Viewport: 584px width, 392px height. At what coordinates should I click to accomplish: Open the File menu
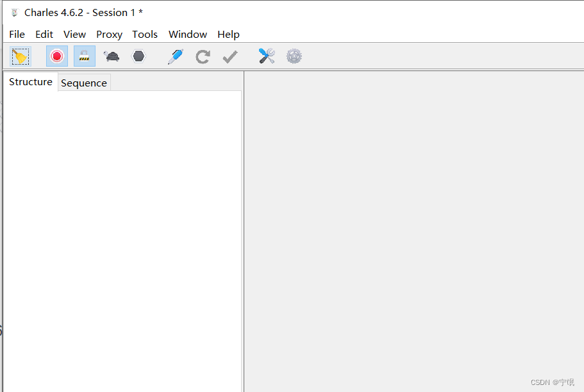tap(17, 34)
